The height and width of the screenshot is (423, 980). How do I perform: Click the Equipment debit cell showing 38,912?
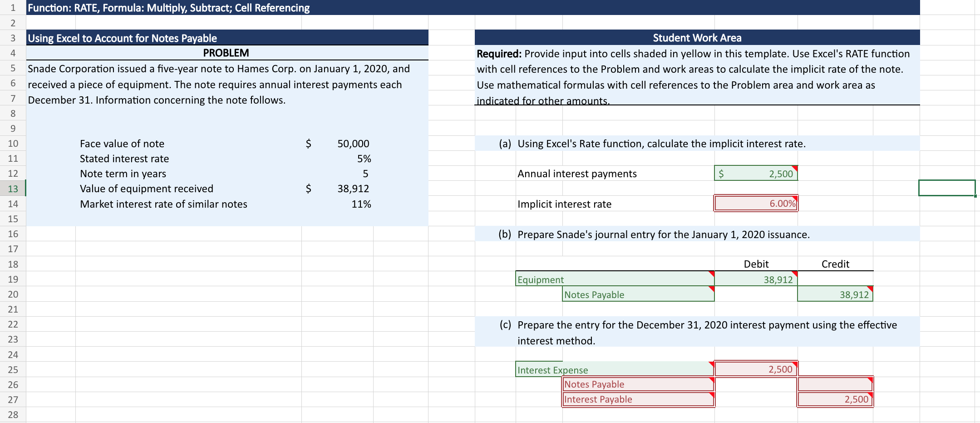point(756,279)
